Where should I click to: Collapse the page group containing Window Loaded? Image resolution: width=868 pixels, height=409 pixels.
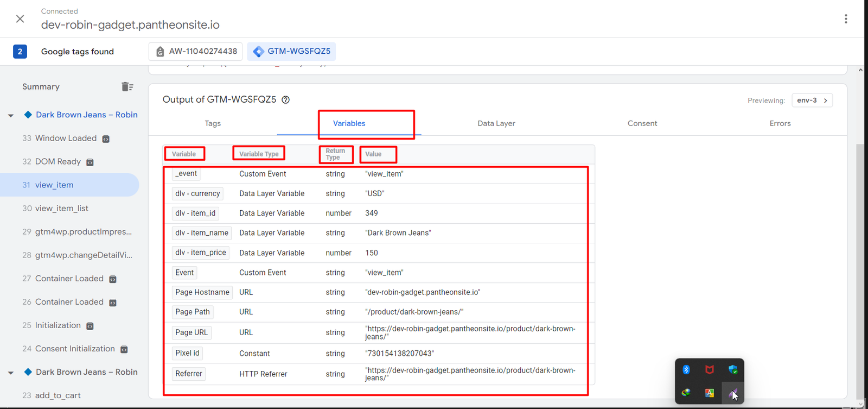(11, 115)
